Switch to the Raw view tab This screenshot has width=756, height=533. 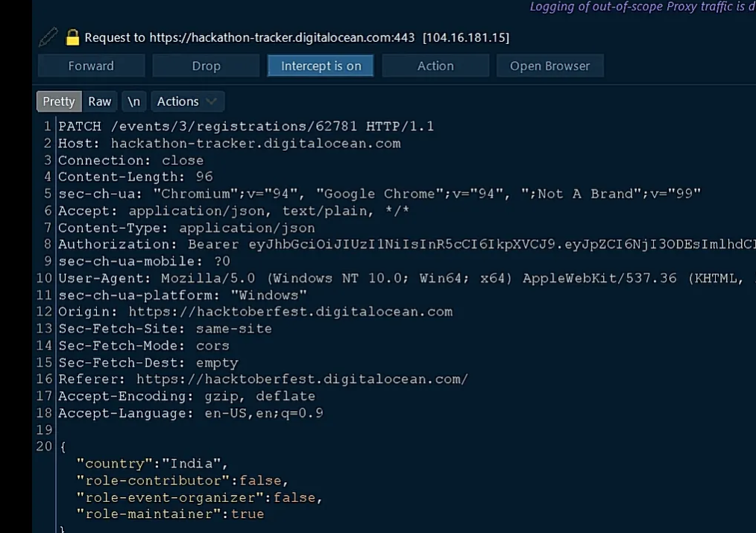click(x=99, y=101)
